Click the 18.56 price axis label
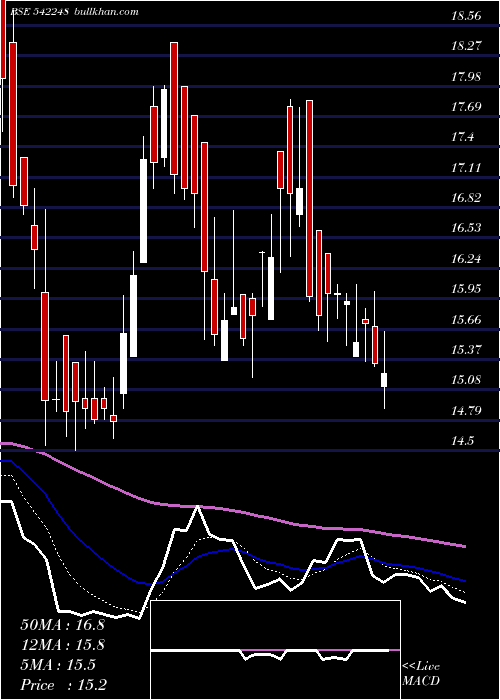The width and height of the screenshot is (500, 700). pos(466,16)
